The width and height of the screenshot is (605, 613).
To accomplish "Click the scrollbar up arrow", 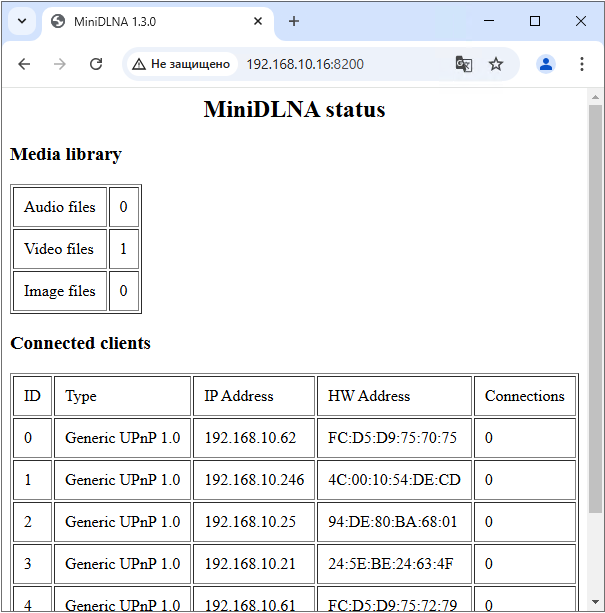I will click(595, 97).
